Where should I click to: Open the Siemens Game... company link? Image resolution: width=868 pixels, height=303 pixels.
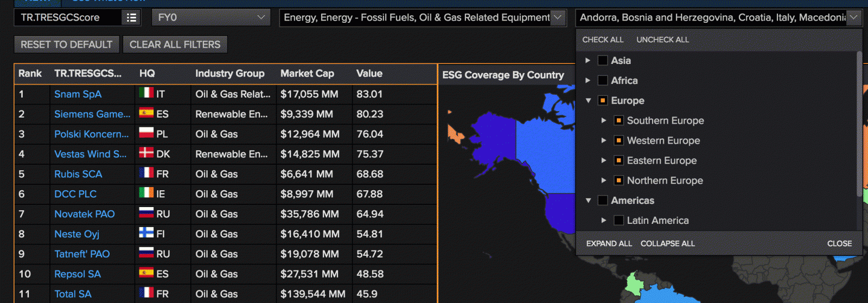click(92, 114)
